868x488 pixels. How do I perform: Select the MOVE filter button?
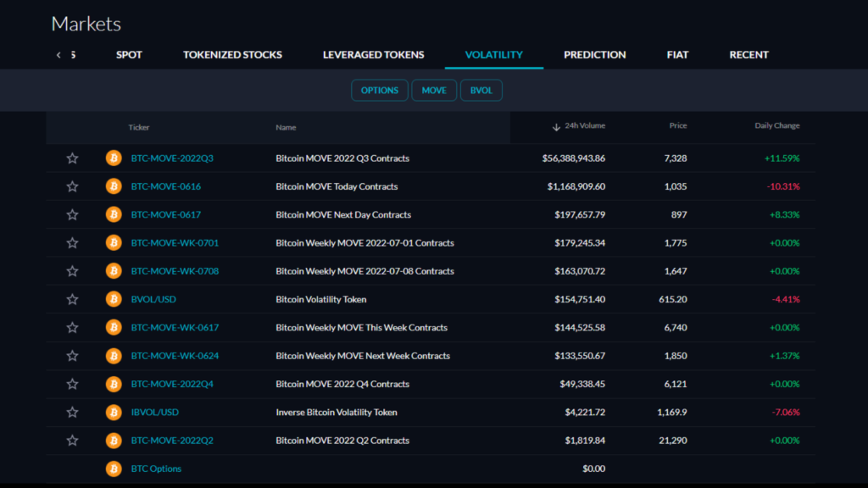click(434, 90)
